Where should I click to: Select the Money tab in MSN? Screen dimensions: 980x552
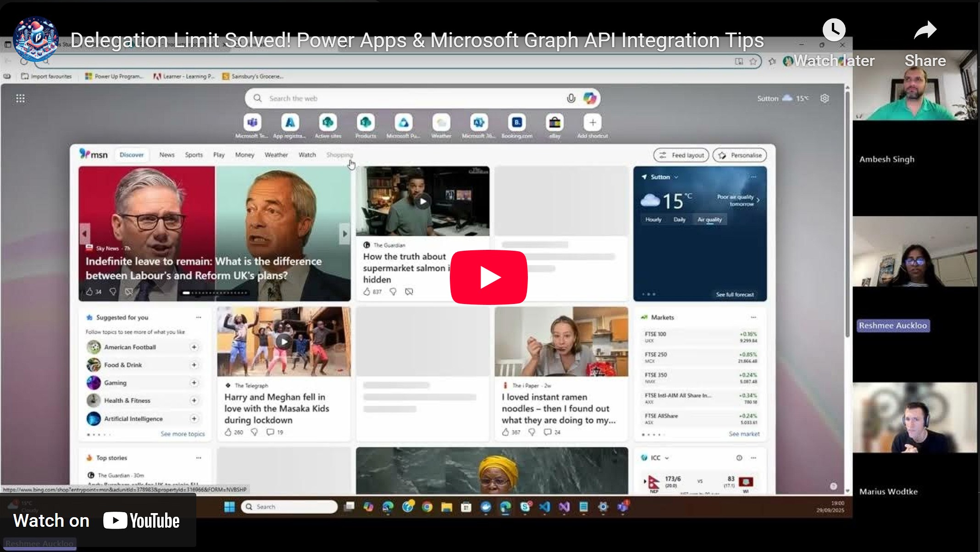(244, 155)
